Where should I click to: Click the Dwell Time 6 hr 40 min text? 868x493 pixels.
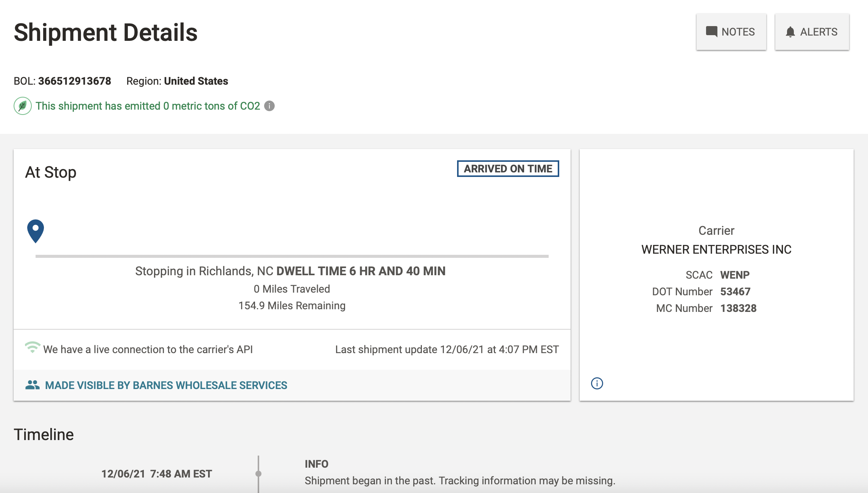pos(361,271)
